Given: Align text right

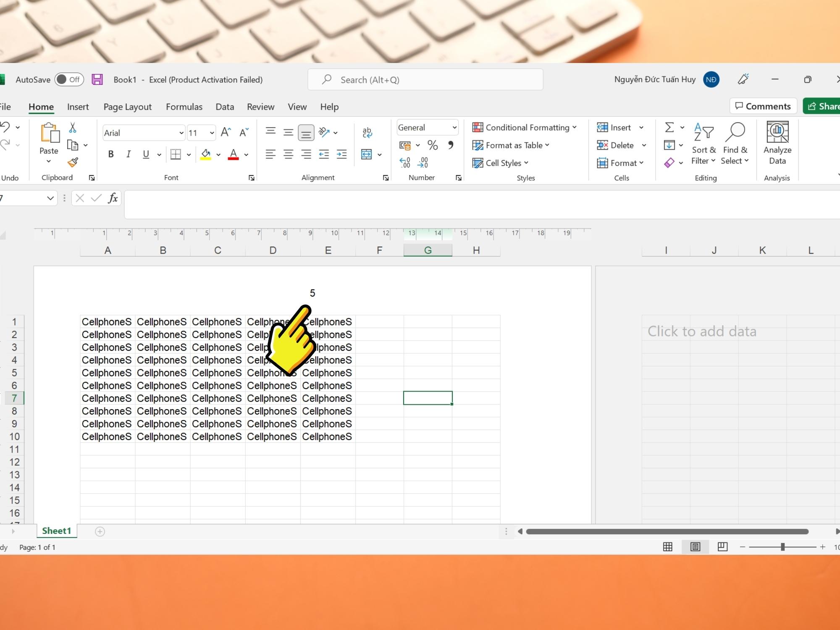Looking at the screenshot, I should pos(306,154).
